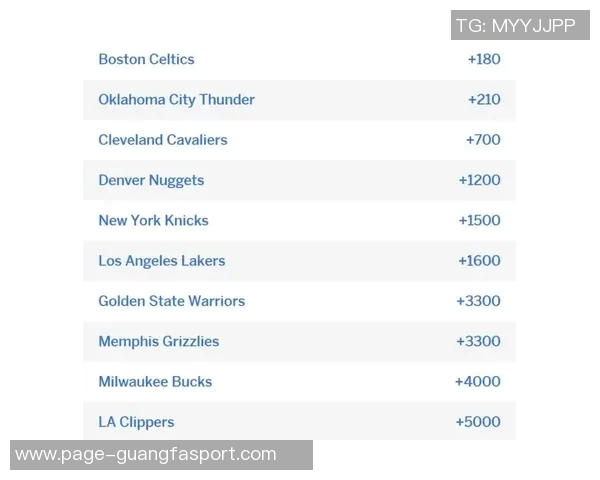Click the Denver Nuggets team name

pyautogui.click(x=151, y=180)
